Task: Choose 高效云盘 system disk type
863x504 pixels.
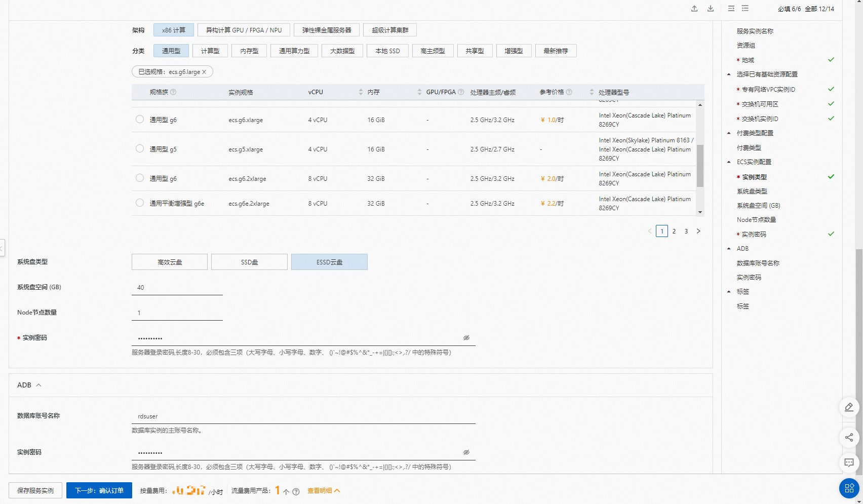Action: coord(170,262)
